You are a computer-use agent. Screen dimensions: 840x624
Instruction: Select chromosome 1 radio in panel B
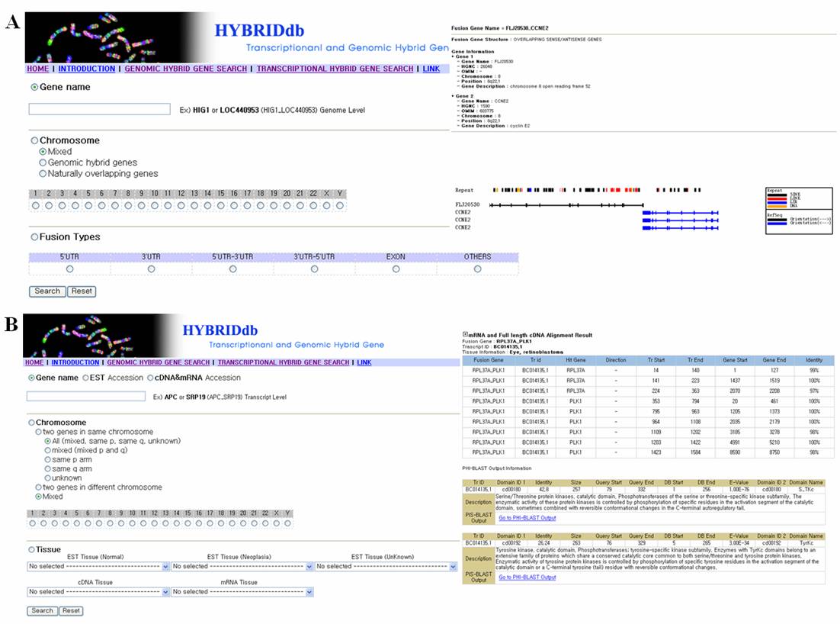tap(33, 523)
